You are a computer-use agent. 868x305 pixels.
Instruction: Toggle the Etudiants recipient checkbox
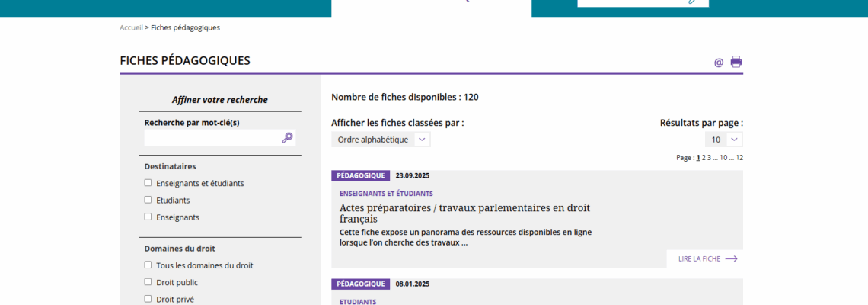tap(148, 200)
